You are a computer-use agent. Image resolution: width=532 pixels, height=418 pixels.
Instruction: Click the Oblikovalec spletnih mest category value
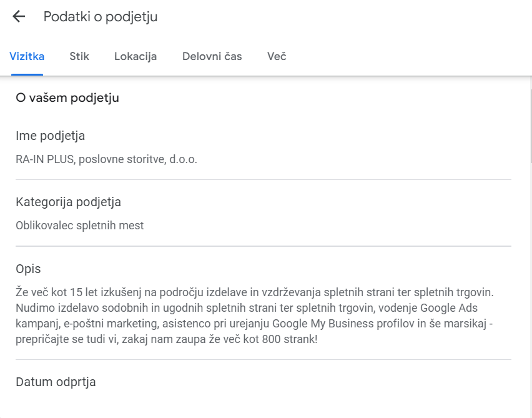pos(79,226)
